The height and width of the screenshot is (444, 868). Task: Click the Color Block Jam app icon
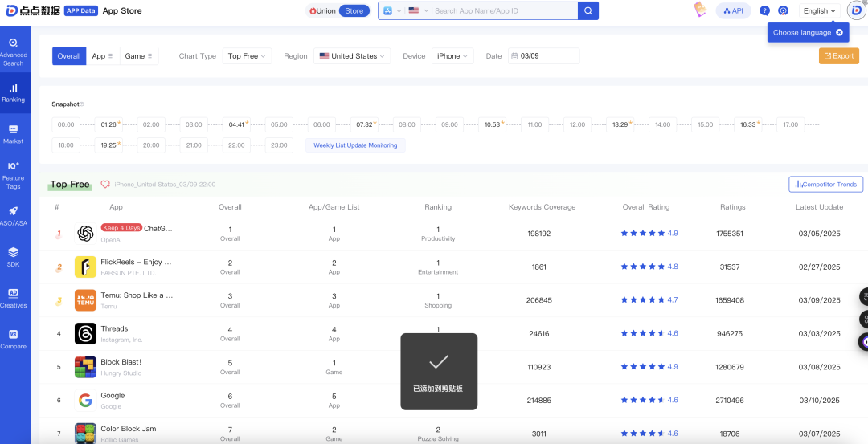point(85,434)
